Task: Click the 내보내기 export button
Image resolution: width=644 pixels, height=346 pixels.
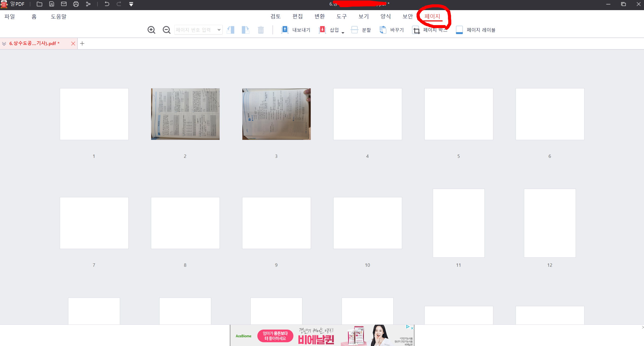Action: point(296,30)
